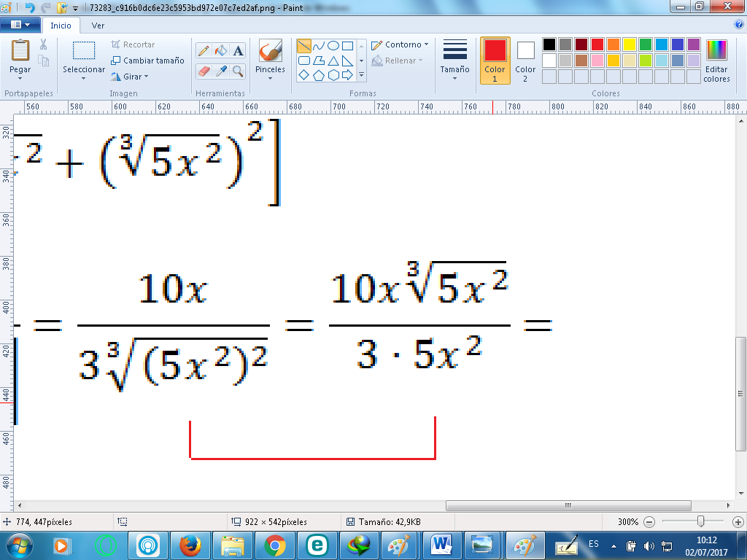Click the Magnifier zoom tool
747x560 pixels.
point(239,71)
